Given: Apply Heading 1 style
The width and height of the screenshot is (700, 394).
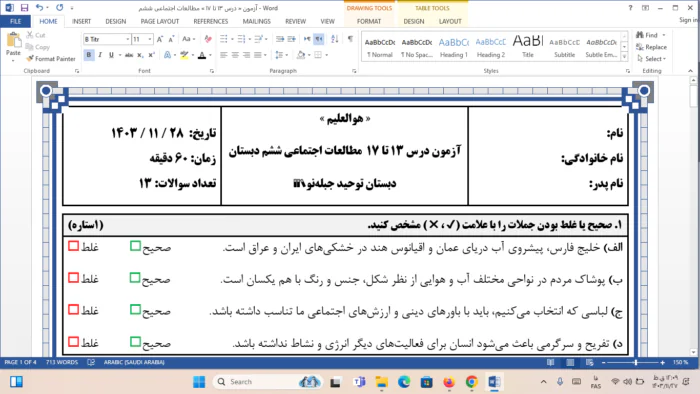Looking at the screenshot, I should (454, 46).
